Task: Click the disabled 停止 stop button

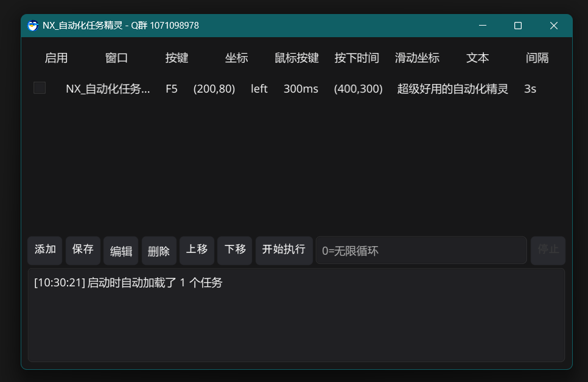Action: [548, 250]
